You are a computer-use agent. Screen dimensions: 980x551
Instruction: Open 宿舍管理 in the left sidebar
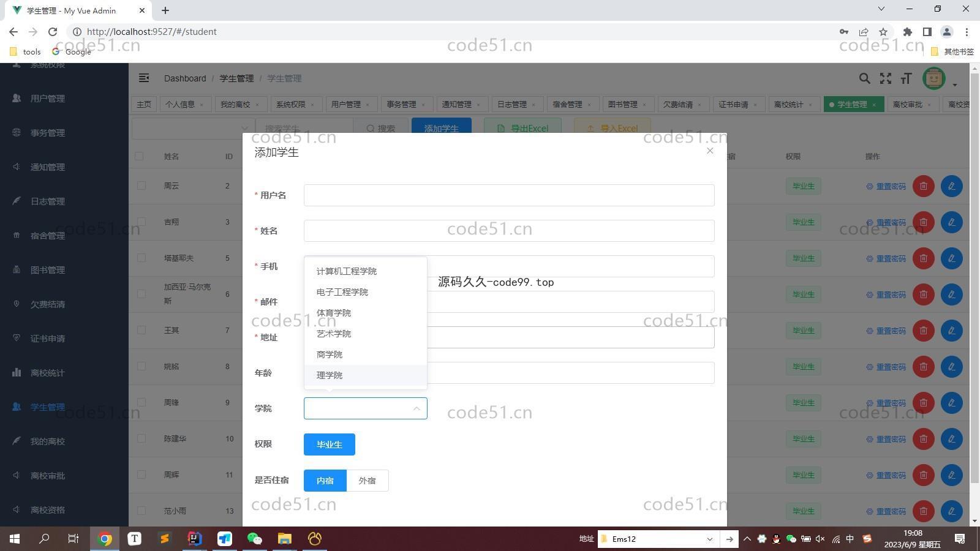coord(48,236)
